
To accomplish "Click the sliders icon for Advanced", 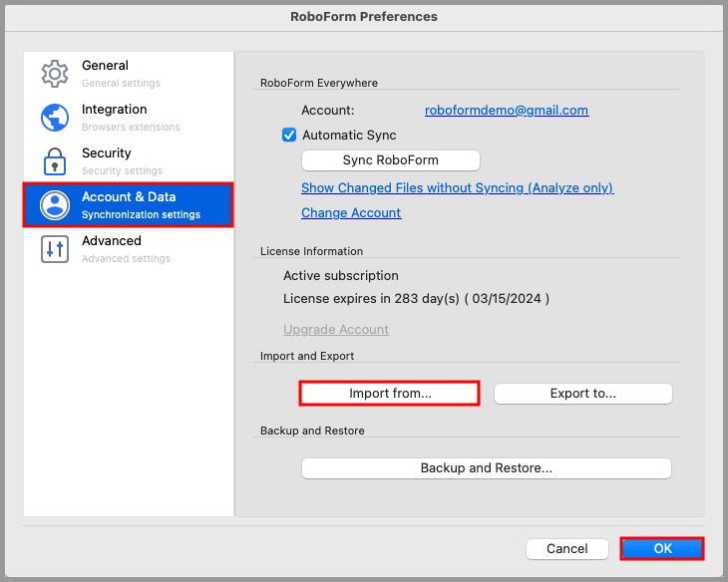I will [x=54, y=249].
